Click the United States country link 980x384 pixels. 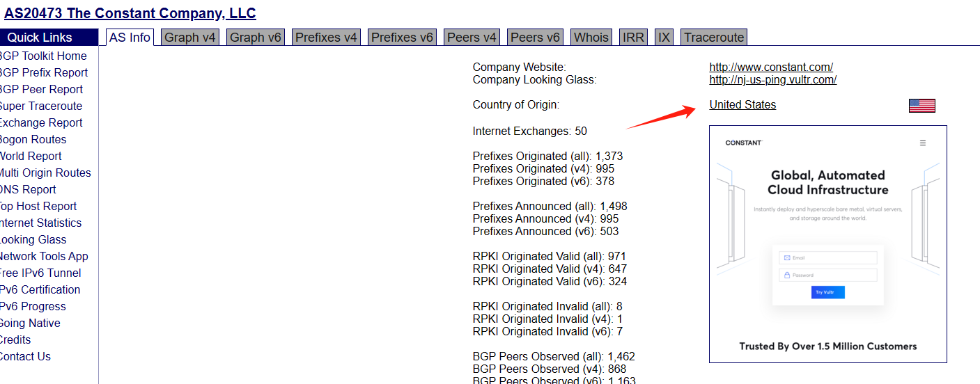(742, 105)
